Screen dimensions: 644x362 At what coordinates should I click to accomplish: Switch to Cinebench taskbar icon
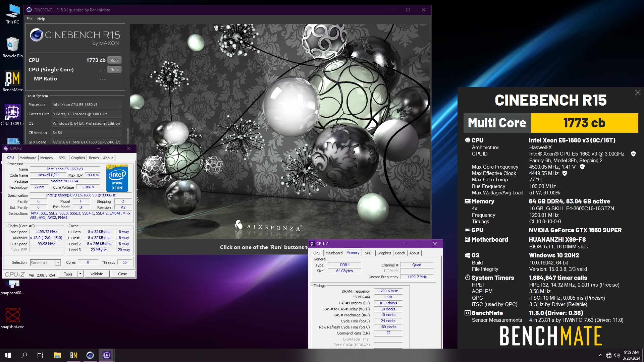pyautogui.click(x=90, y=355)
